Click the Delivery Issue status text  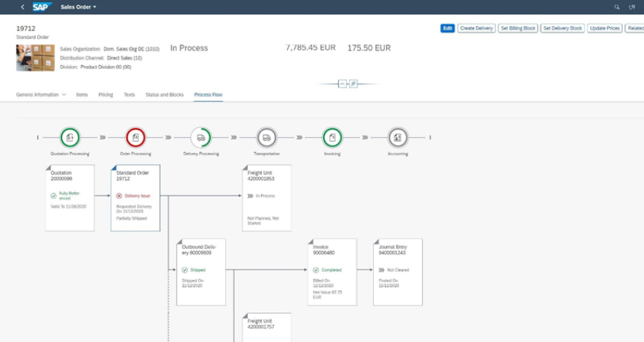click(137, 196)
